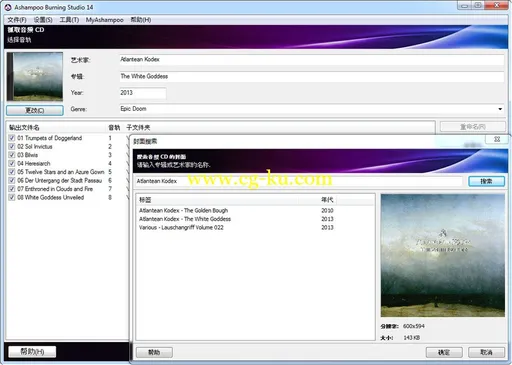Image resolution: width=512 pixels, height=365 pixels.
Task: Open the 帮助(H) menu
Action: point(141,20)
